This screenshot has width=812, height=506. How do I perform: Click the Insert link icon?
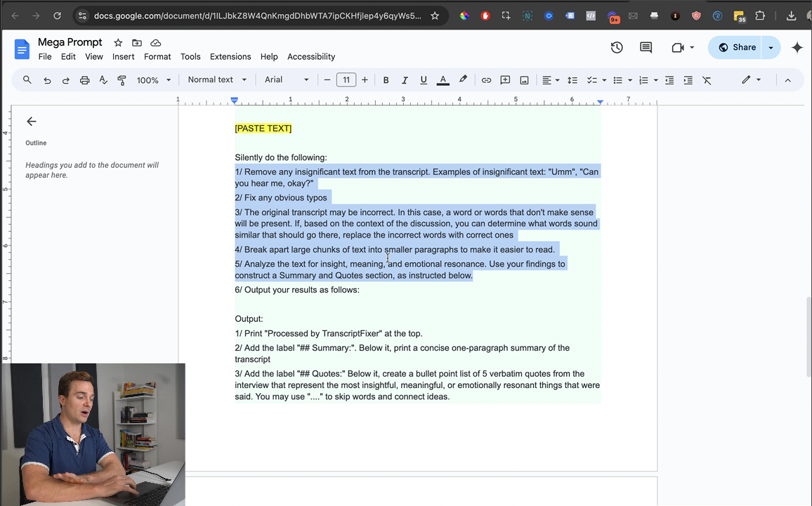[486, 80]
